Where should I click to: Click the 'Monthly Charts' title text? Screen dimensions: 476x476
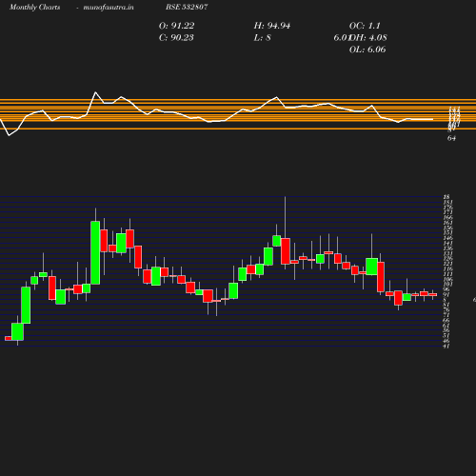click(34, 7)
